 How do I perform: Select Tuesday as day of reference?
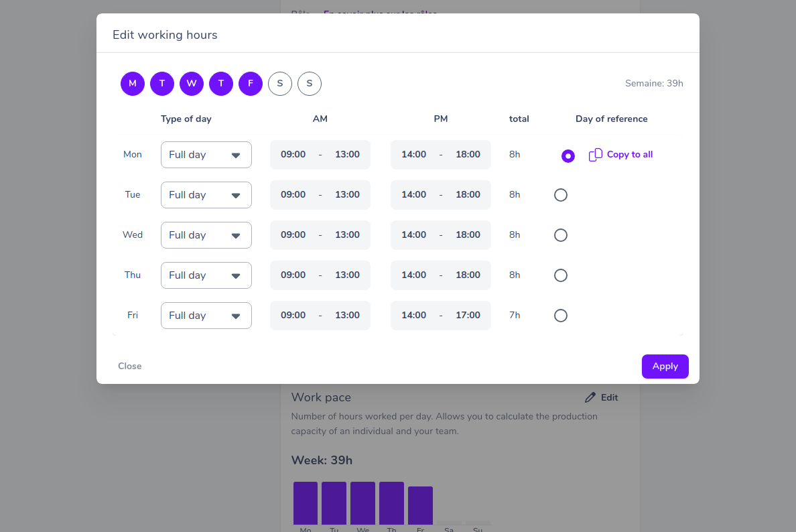[x=560, y=195]
